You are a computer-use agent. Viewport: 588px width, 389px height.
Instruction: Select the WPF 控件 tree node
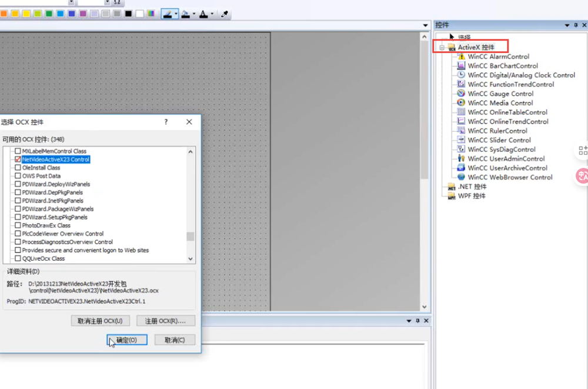pyautogui.click(x=472, y=196)
